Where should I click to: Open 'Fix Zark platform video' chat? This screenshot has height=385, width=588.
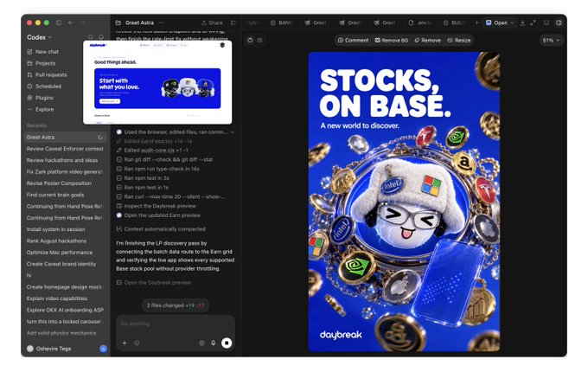pyautogui.click(x=65, y=172)
